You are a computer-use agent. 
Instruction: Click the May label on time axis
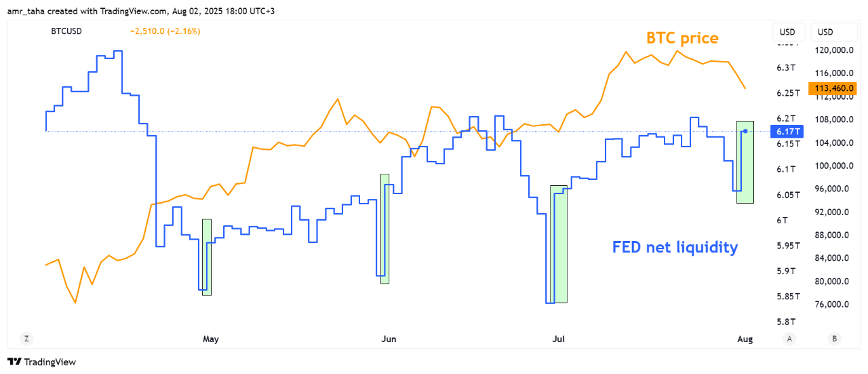pos(211,339)
